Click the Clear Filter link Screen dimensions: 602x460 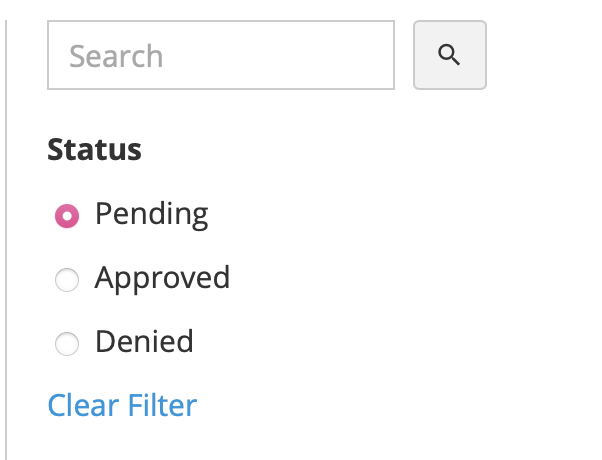click(x=122, y=405)
